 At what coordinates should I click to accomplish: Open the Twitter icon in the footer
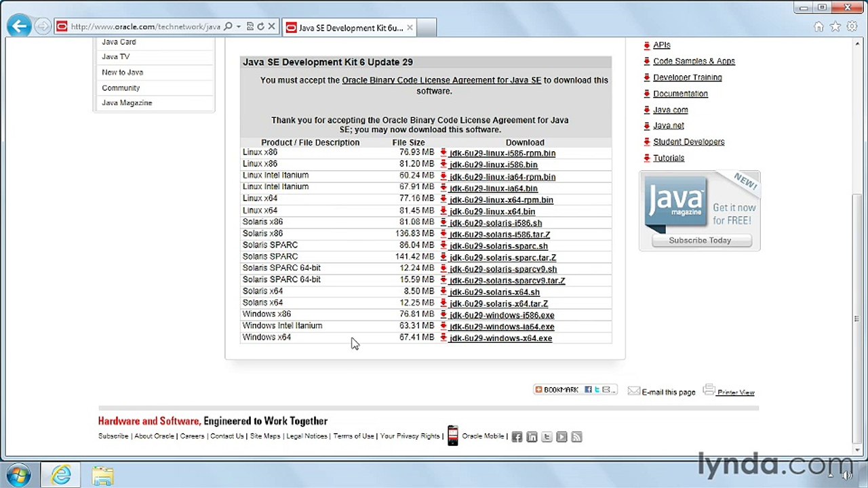click(547, 437)
